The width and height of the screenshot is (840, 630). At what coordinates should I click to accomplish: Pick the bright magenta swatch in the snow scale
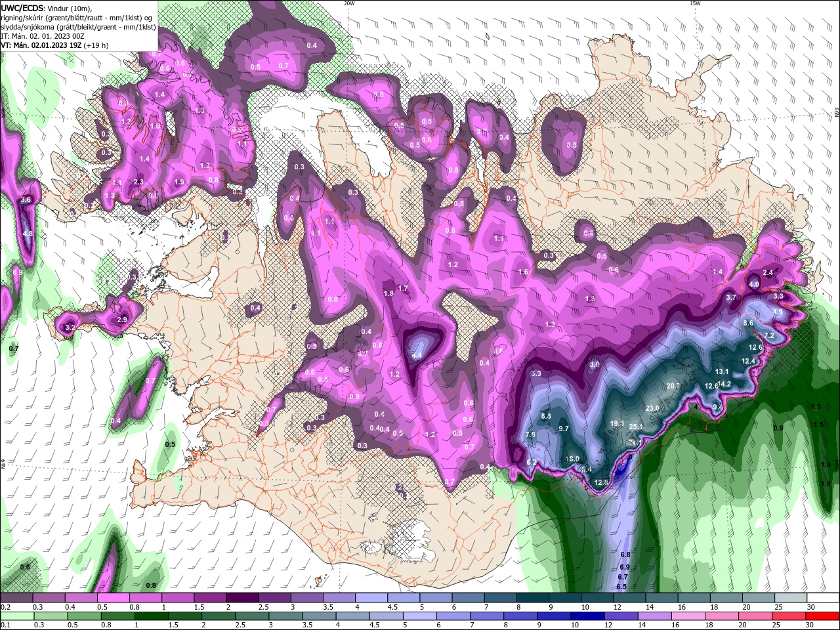point(113,598)
